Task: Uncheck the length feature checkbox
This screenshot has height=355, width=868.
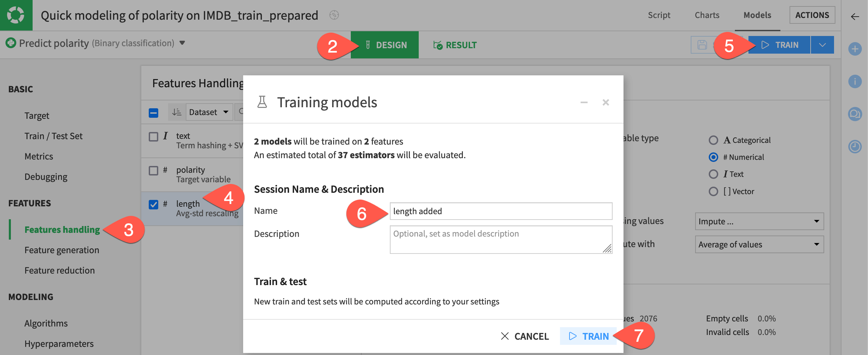Action: [x=153, y=204]
